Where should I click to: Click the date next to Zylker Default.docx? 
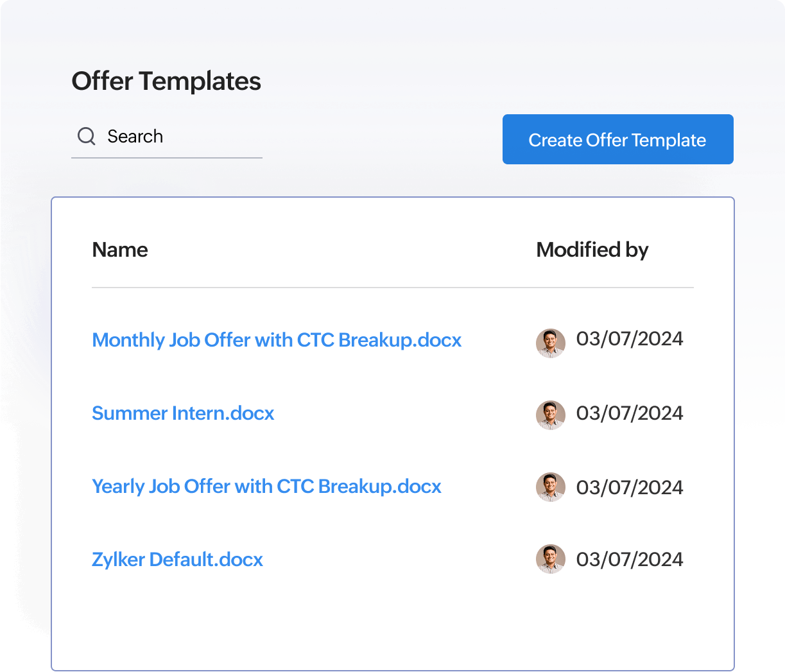pos(629,559)
